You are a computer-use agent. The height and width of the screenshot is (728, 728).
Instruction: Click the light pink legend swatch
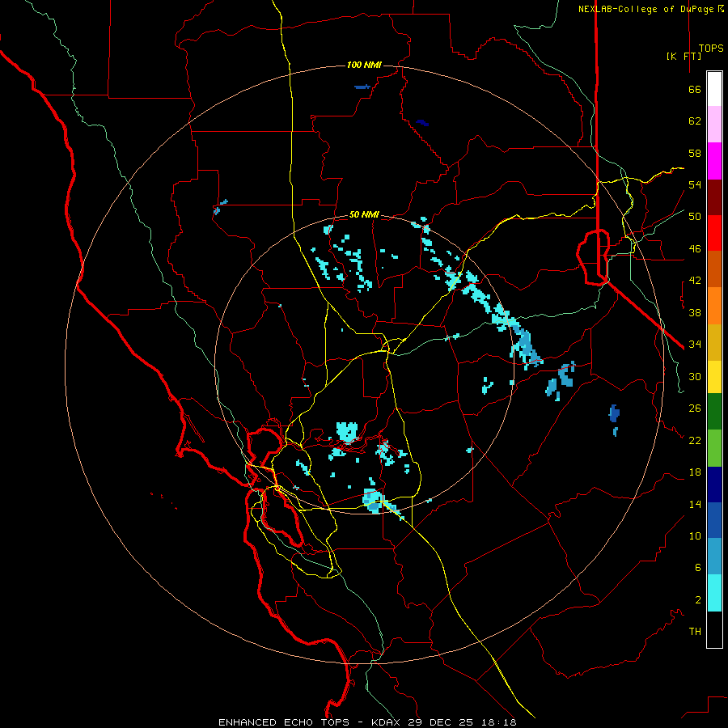click(714, 125)
